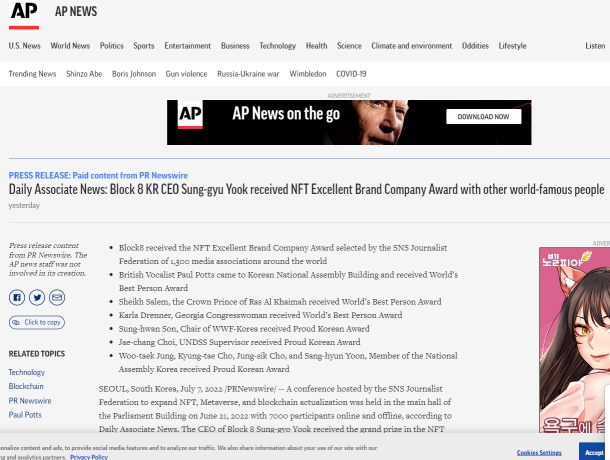Image resolution: width=610 pixels, height=460 pixels.
Task: Open the PR Newswire related topic
Action: pos(30,401)
